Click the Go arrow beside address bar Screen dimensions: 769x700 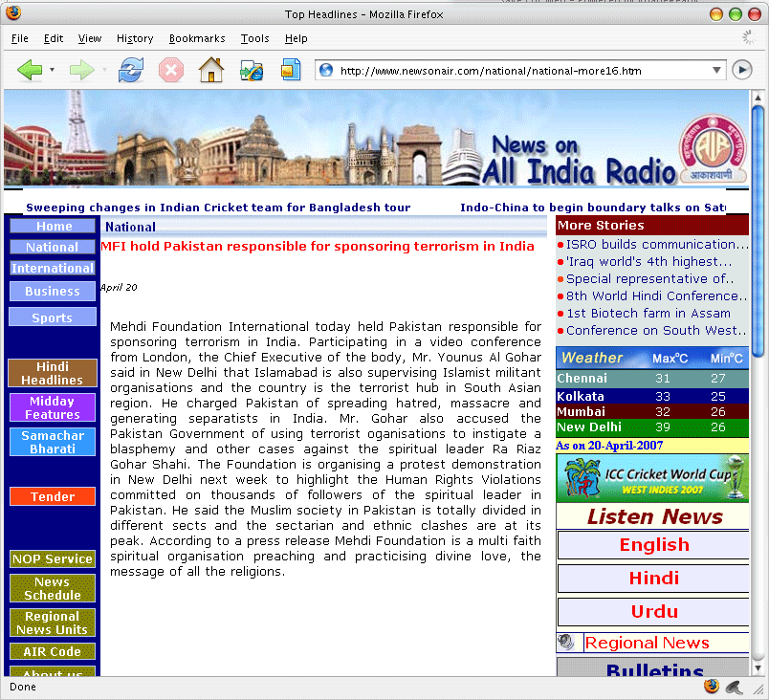(x=742, y=70)
